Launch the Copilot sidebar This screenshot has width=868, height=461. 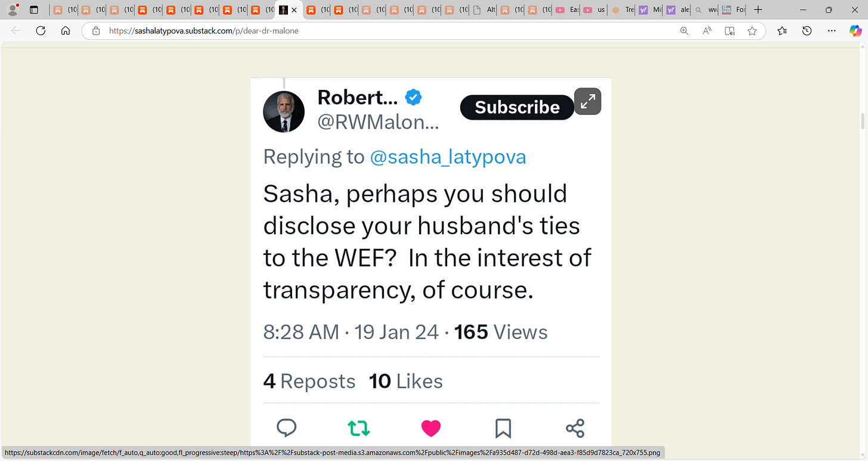click(x=855, y=31)
